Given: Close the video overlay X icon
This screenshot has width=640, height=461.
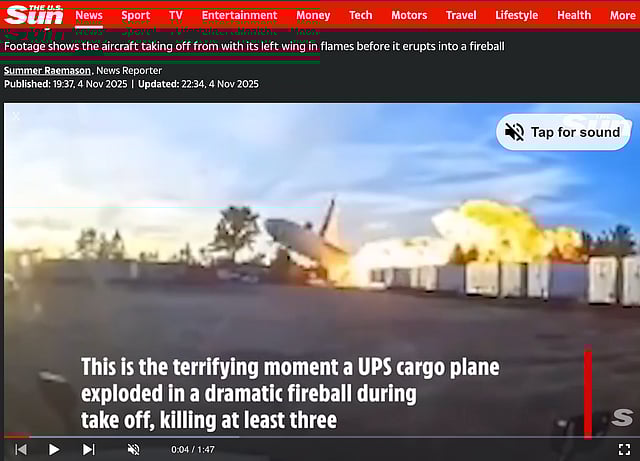Looking at the screenshot, I should (16, 116).
